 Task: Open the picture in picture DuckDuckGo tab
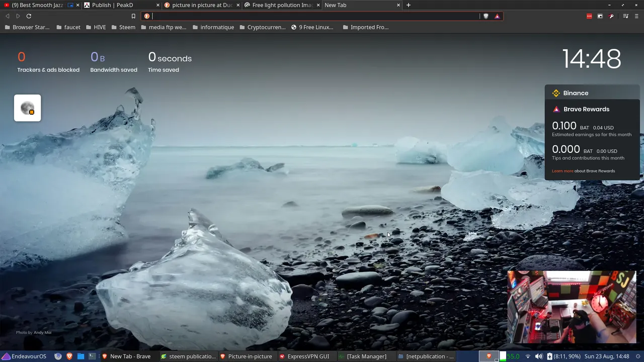[201, 5]
